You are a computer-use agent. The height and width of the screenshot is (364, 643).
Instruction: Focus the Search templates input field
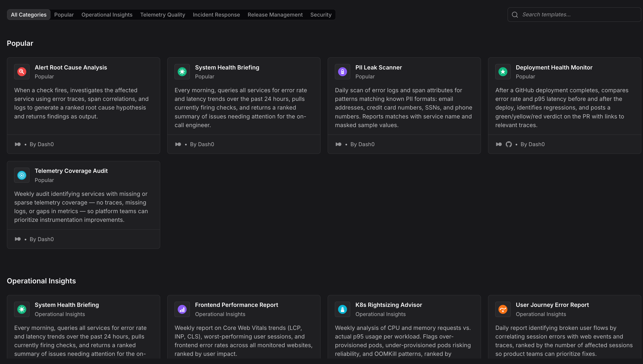click(574, 15)
